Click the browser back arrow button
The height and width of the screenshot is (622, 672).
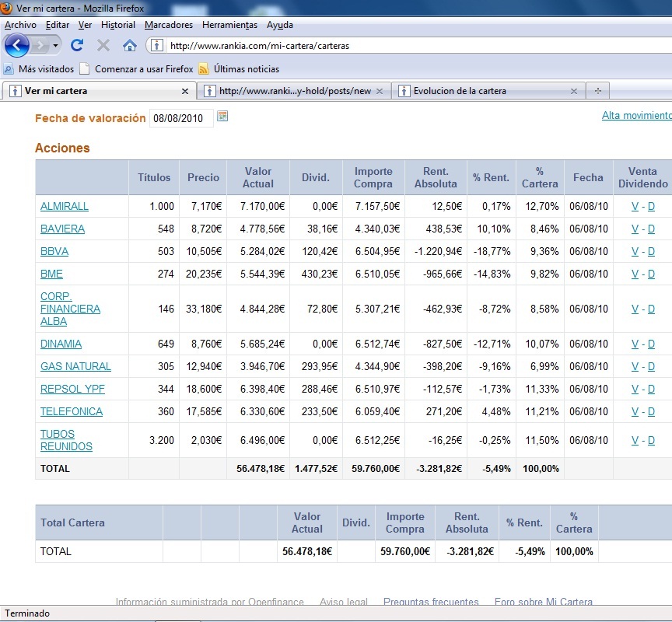point(17,45)
